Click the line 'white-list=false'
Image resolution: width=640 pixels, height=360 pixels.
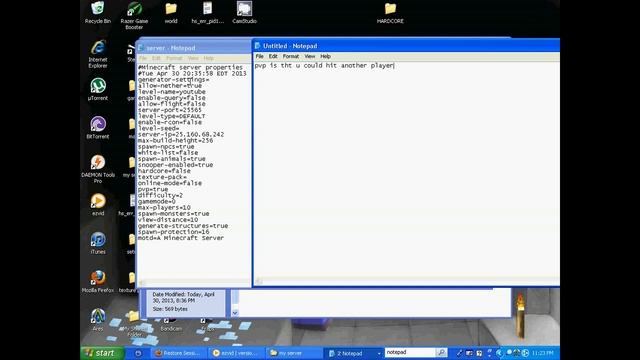168,153
